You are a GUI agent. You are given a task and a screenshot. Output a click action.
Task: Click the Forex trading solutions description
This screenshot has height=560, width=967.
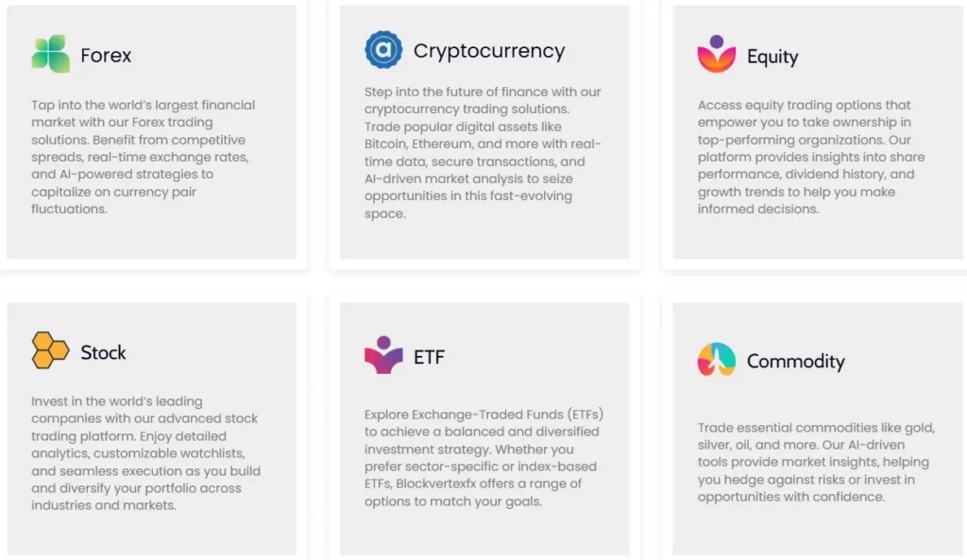(142, 157)
